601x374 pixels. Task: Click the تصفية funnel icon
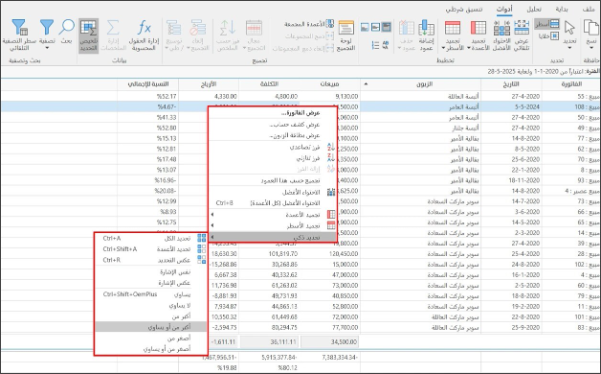47,27
